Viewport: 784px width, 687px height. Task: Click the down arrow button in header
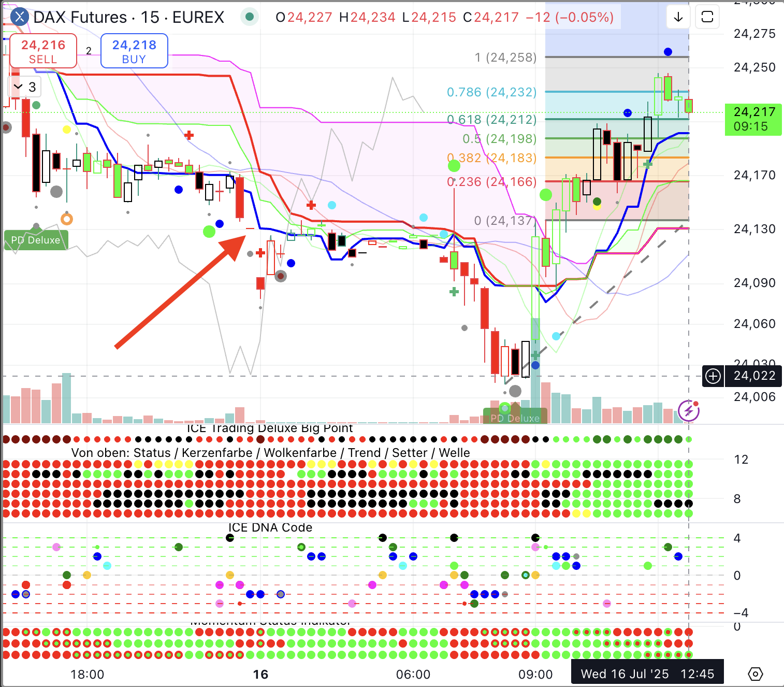click(x=678, y=17)
